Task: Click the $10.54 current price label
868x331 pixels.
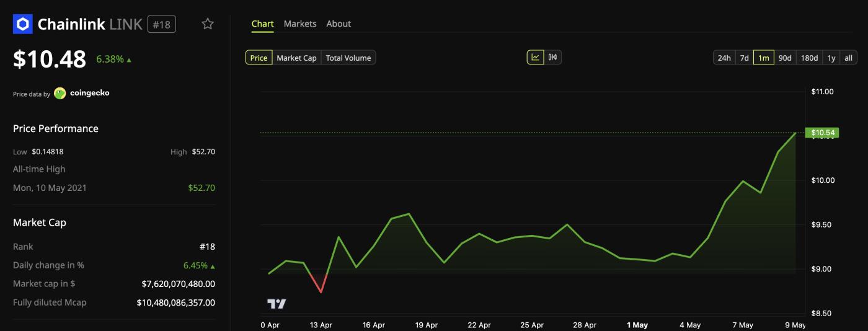Action: 822,133
